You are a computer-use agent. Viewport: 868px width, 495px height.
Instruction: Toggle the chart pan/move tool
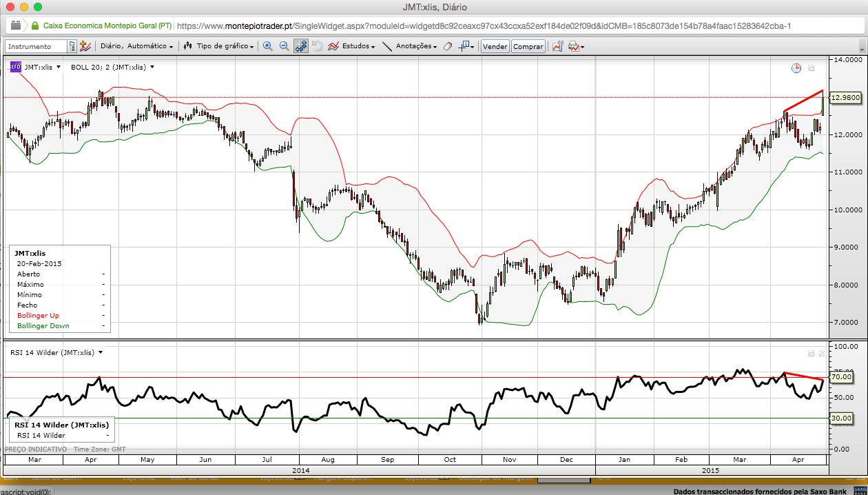point(300,46)
